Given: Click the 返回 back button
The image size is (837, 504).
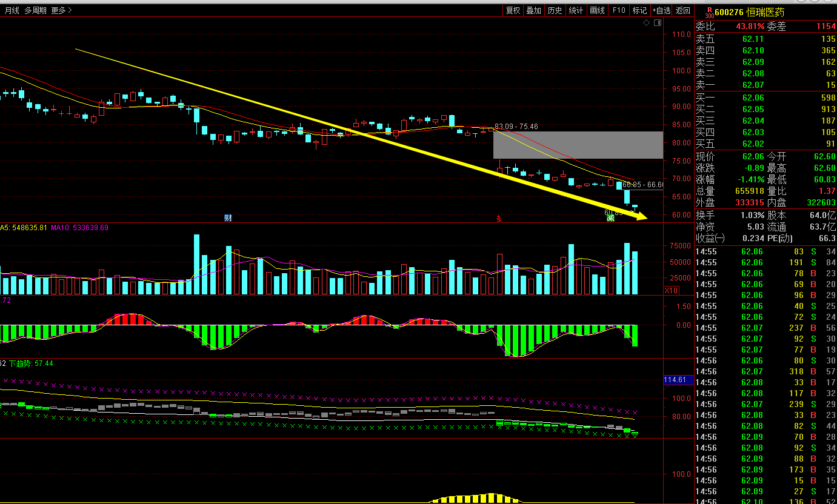Looking at the screenshot, I should pos(683,10).
